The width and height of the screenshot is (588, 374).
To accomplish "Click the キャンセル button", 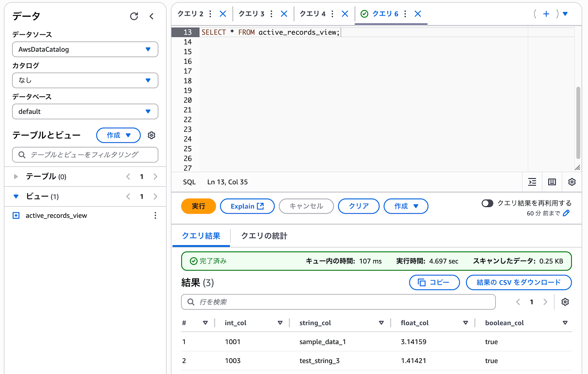I will click(306, 206).
